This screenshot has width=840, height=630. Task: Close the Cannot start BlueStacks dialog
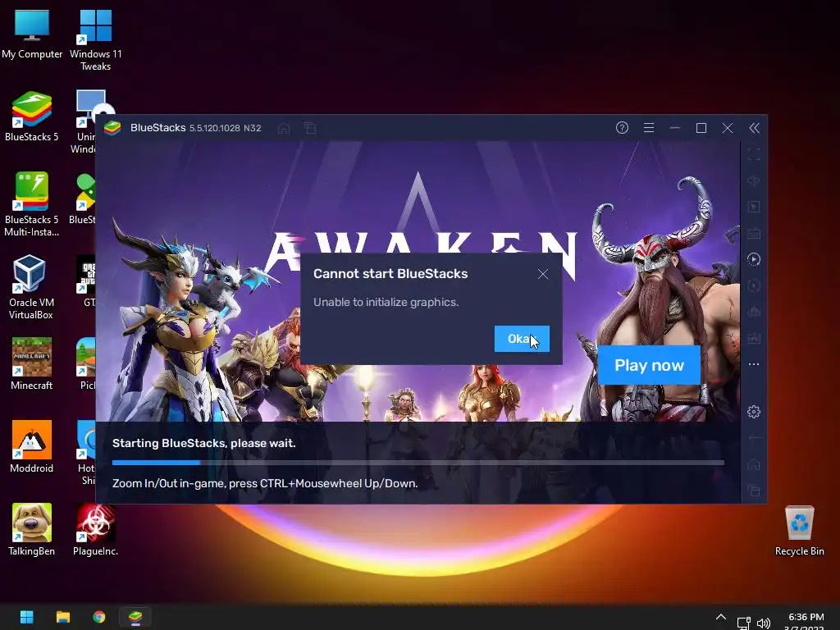click(543, 274)
